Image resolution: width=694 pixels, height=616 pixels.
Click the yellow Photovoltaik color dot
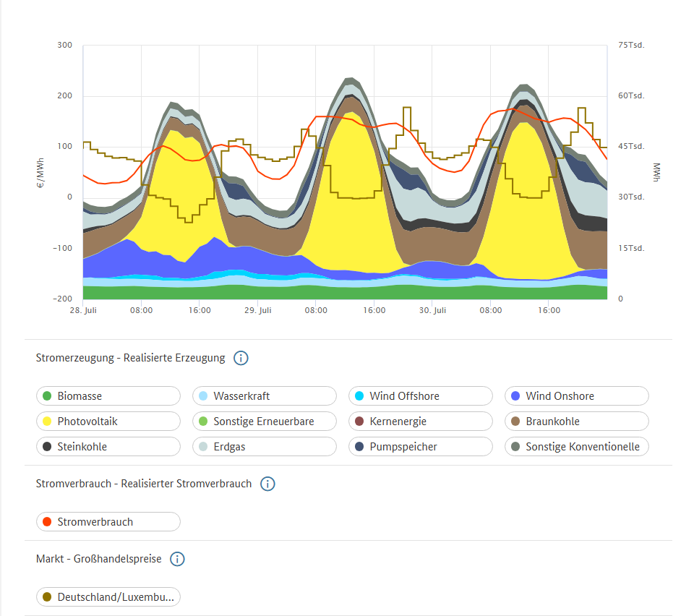tap(48, 422)
